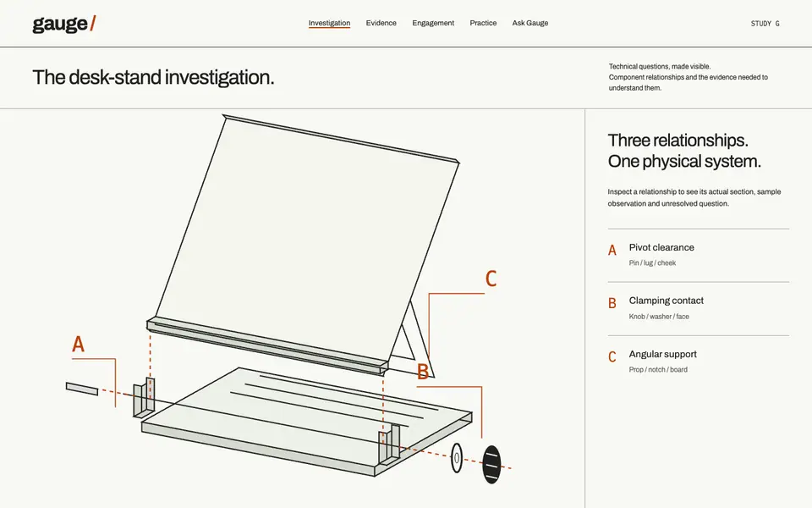The image size is (812, 508).
Task: Click the C callout label on diagram
Action: pyautogui.click(x=491, y=279)
